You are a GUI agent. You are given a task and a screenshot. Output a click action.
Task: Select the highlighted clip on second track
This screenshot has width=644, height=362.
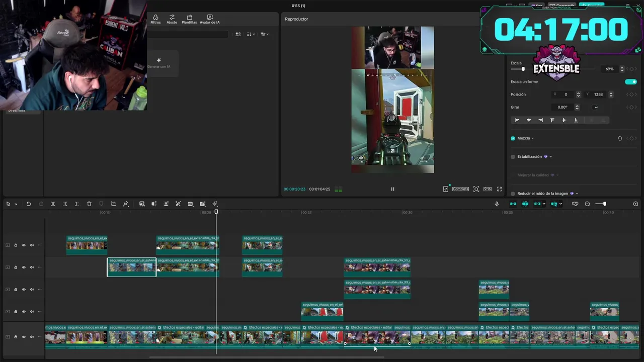tap(132, 267)
